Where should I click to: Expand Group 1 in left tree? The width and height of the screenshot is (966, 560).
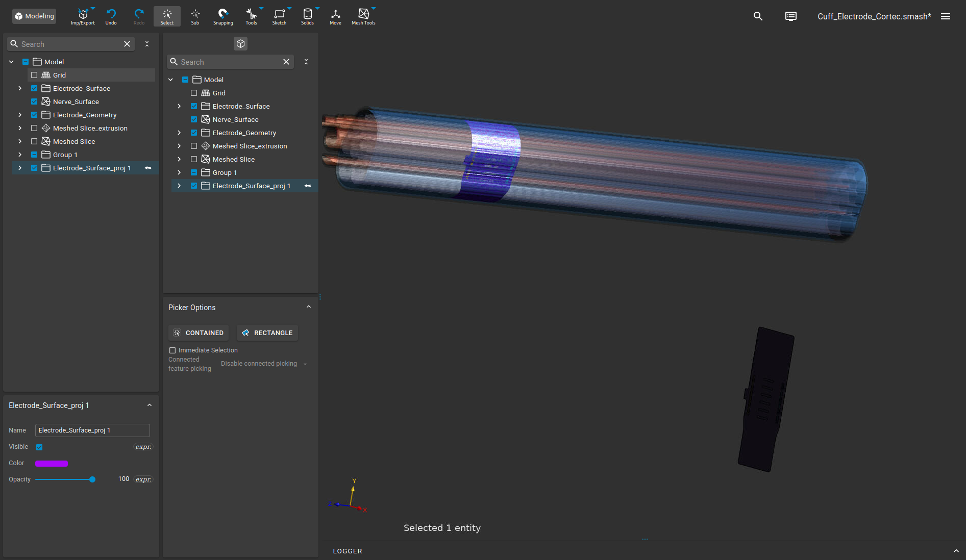click(20, 155)
